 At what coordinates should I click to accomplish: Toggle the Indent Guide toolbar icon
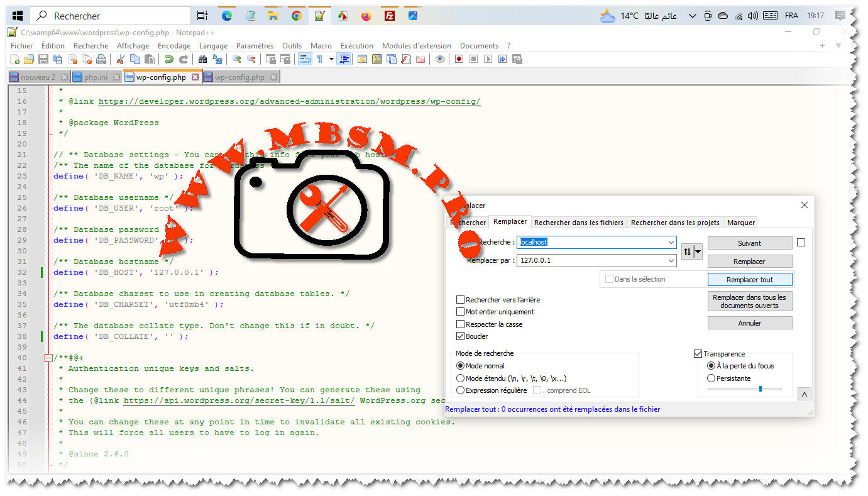click(344, 59)
